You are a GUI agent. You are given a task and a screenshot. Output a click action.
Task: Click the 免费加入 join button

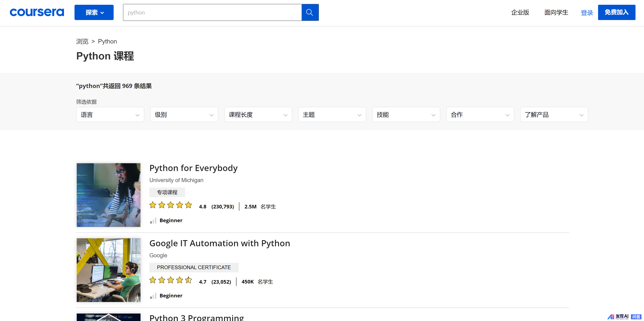coord(616,12)
